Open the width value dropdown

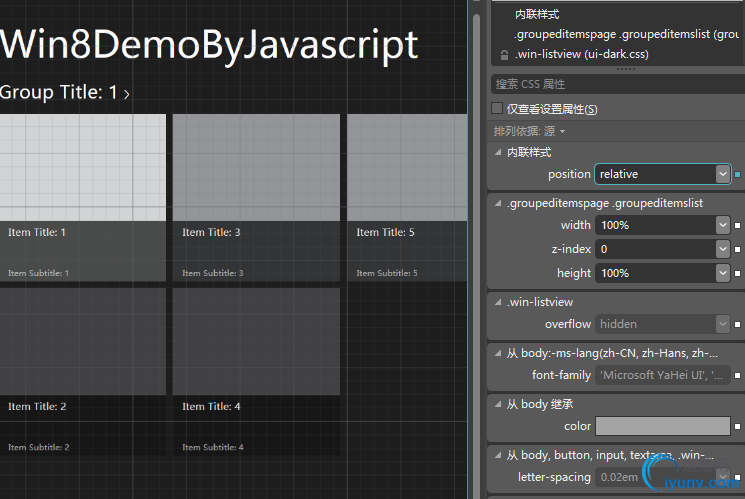tap(723, 225)
